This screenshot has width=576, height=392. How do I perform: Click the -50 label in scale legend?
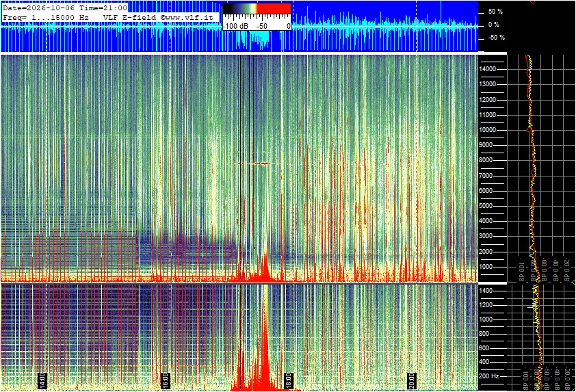point(261,27)
